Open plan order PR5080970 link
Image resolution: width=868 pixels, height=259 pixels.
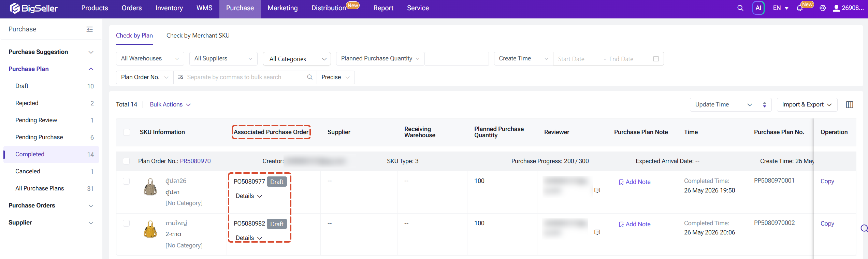pos(195,161)
